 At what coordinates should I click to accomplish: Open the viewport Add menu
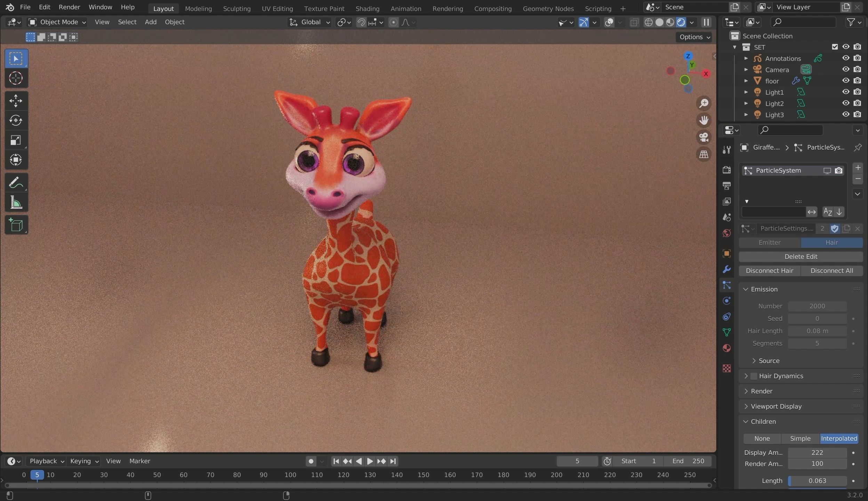tap(151, 22)
